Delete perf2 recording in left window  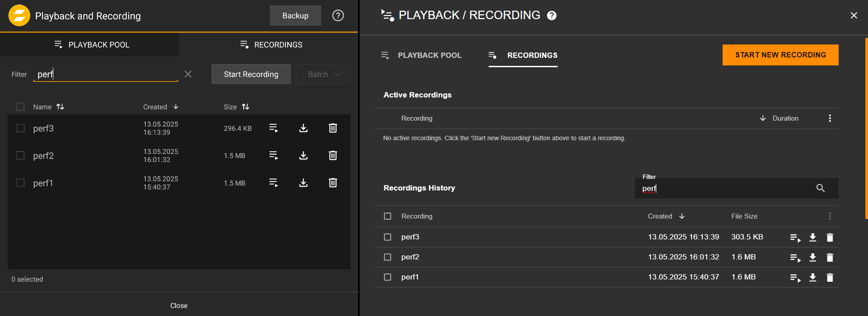point(333,155)
